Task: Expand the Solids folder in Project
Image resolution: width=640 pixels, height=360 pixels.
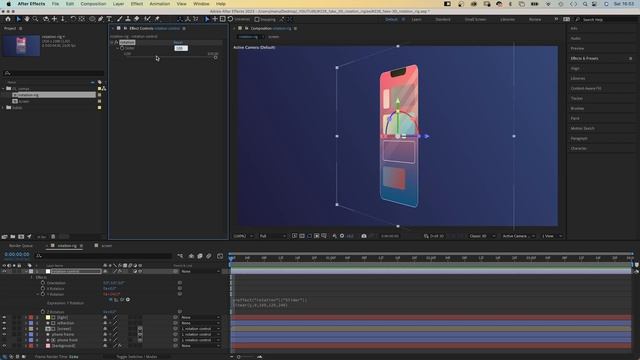Action: (x=3, y=108)
